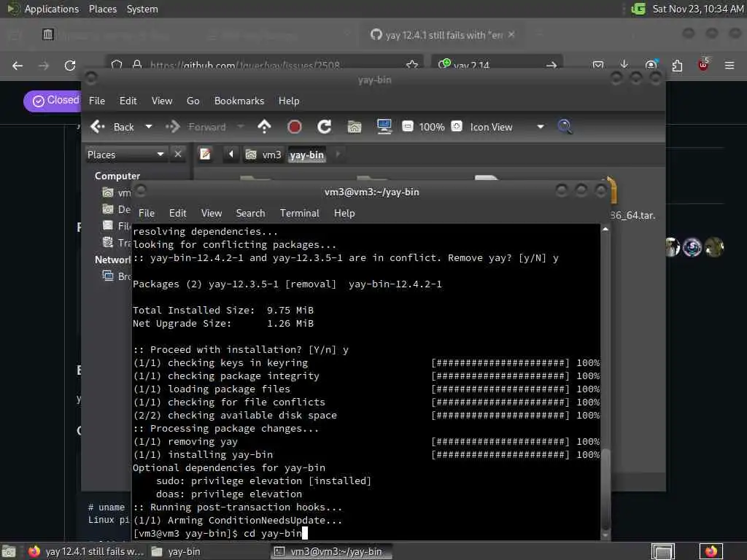This screenshot has width=747, height=560.
Task: Select the Browse Network sidebar item
Action: point(117,276)
